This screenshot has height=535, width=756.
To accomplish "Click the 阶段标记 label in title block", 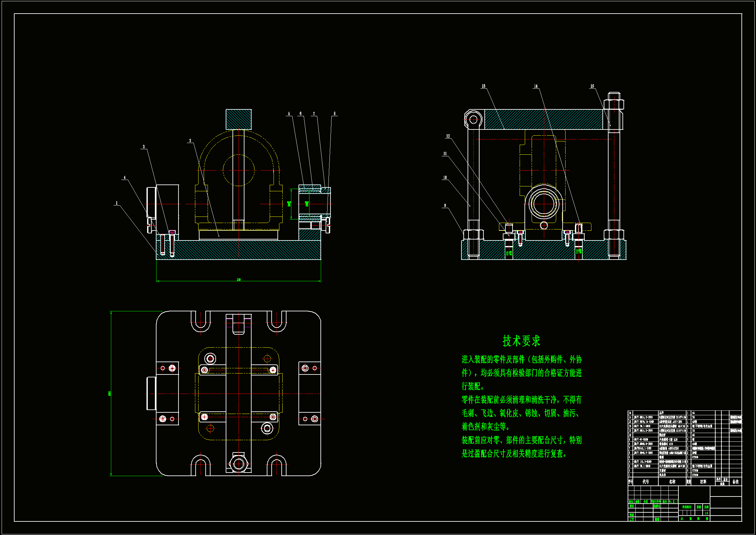I will [687, 507].
